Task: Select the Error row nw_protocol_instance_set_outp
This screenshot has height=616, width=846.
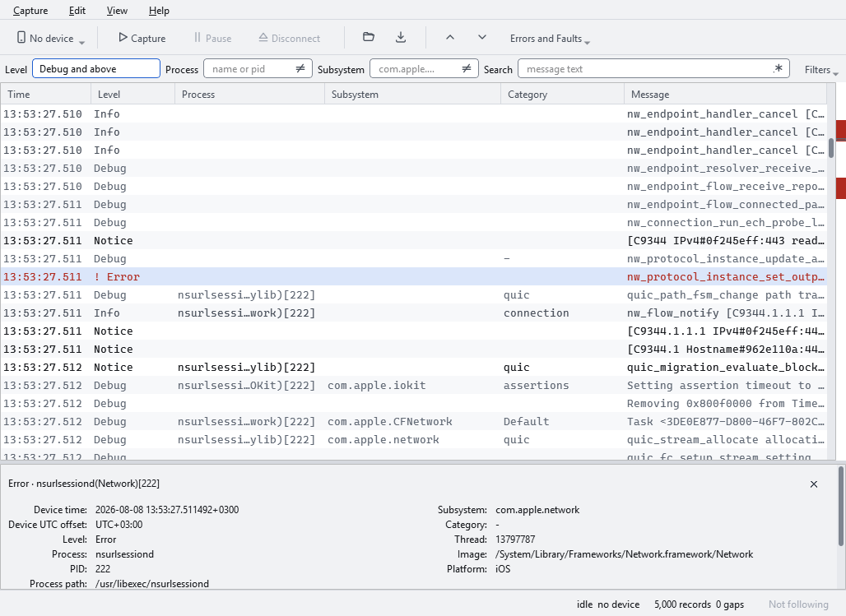Action: [x=413, y=276]
